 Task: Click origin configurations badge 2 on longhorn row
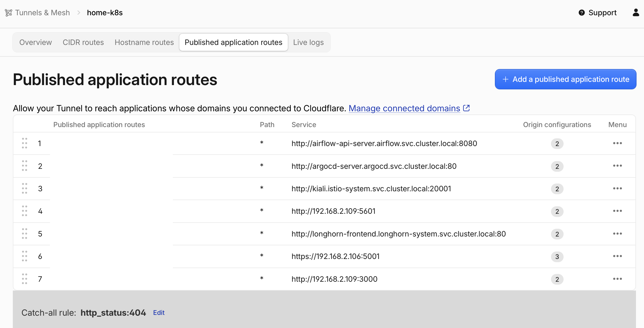[557, 234]
